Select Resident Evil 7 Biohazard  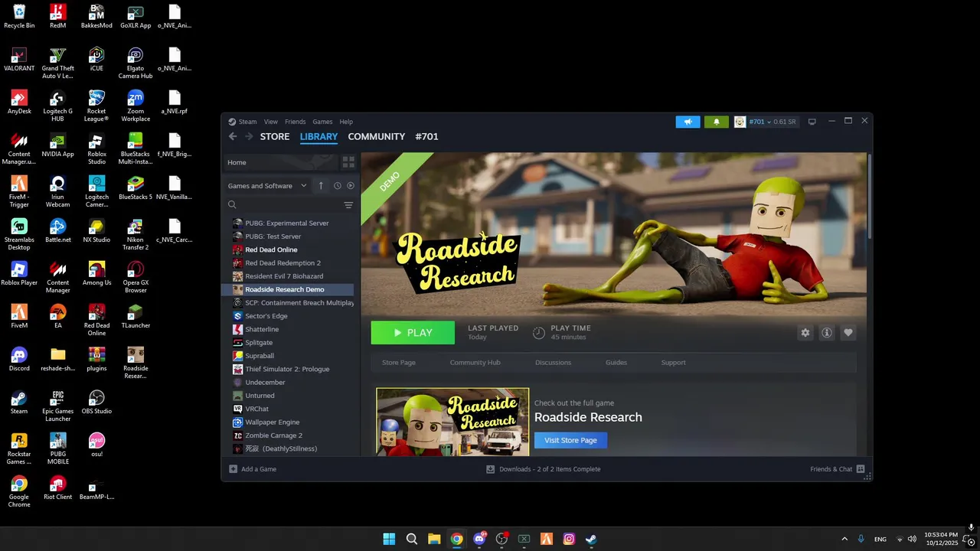pos(284,276)
